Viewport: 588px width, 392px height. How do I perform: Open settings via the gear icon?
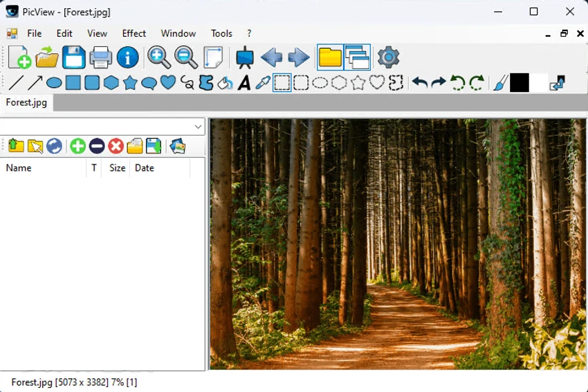pyautogui.click(x=388, y=57)
